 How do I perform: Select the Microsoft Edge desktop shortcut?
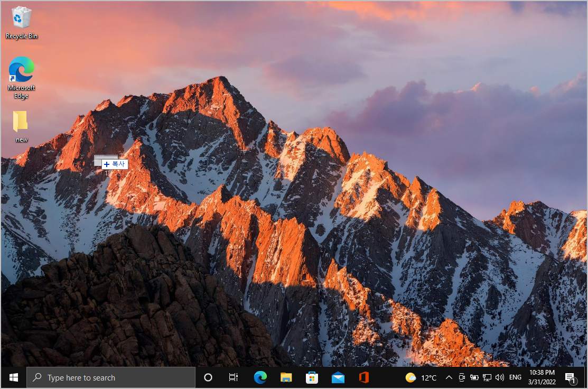pos(21,78)
